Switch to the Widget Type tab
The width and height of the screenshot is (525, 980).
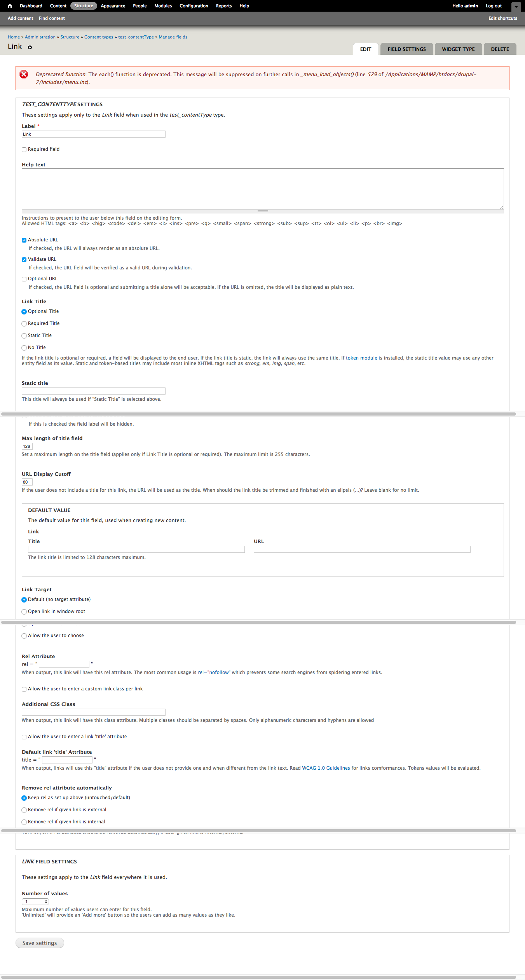tap(458, 49)
